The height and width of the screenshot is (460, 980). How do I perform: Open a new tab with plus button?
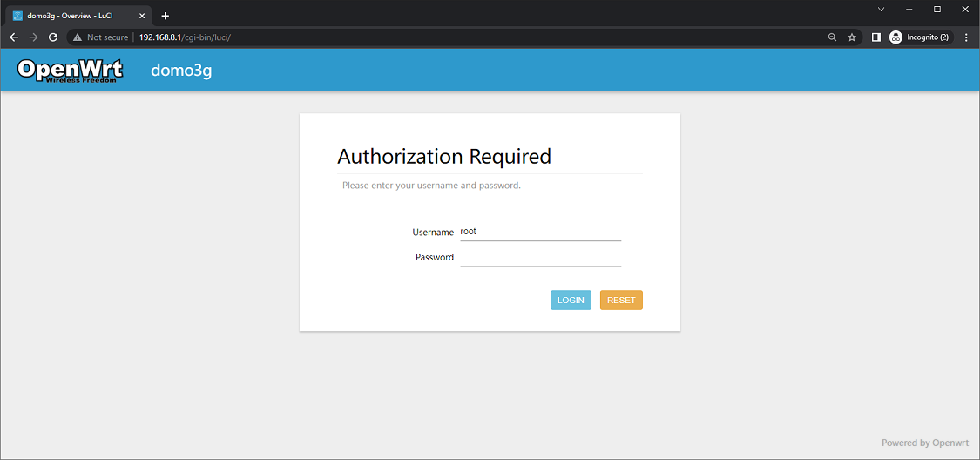pos(166,16)
